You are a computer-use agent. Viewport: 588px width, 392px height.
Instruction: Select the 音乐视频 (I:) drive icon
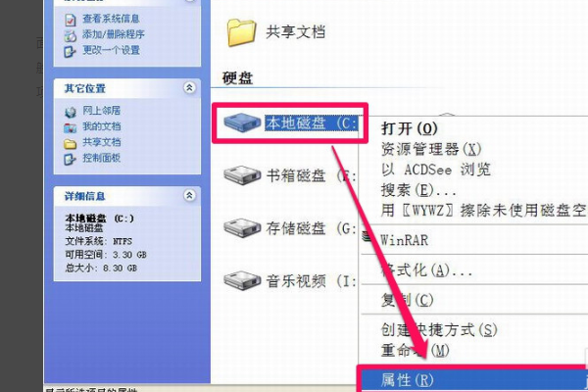(x=242, y=280)
